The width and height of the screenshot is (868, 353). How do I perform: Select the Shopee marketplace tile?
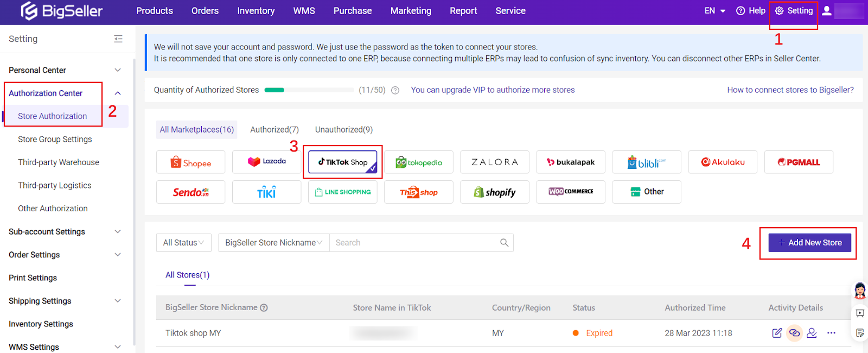click(x=190, y=162)
